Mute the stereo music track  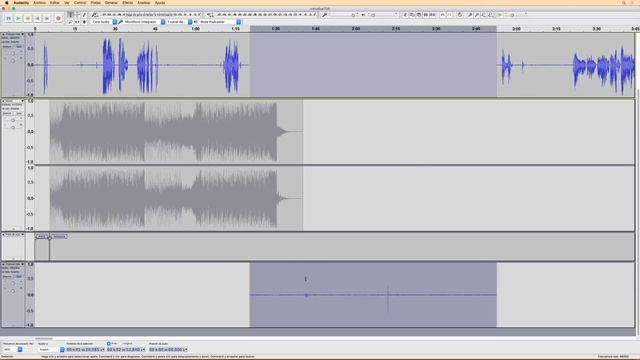7,113
